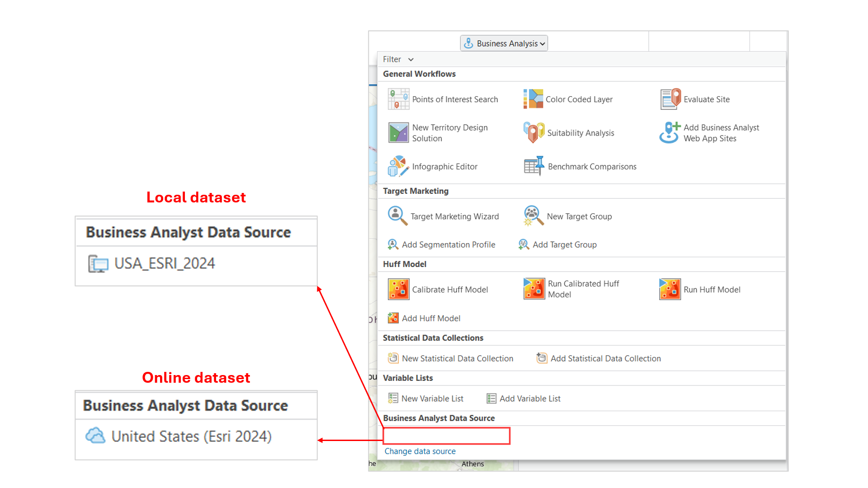The height and width of the screenshot is (488, 868).
Task: Launch the Target Marketing Wizard
Action: click(454, 216)
